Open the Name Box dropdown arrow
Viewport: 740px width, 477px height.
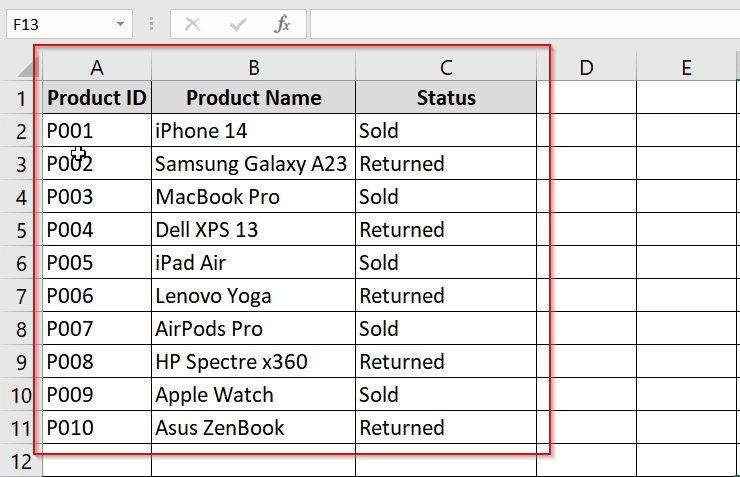pyautogui.click(x=120, y=24)
